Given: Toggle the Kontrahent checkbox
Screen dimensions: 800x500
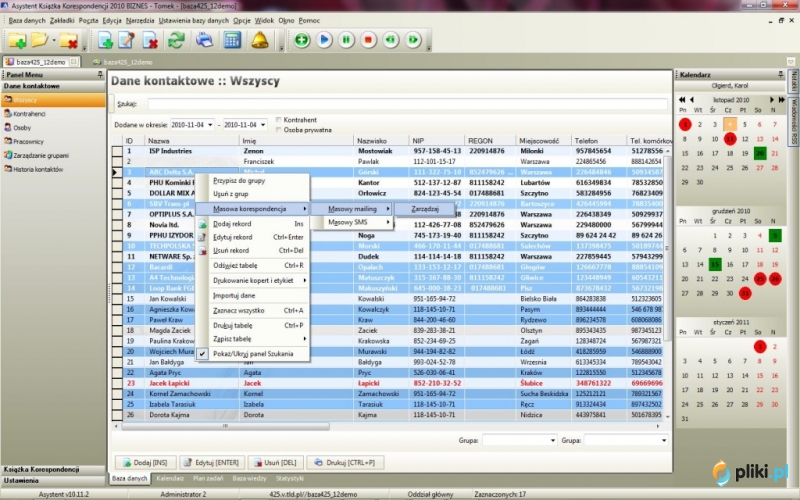Looking at the screenshot, I should click(278, 120).
